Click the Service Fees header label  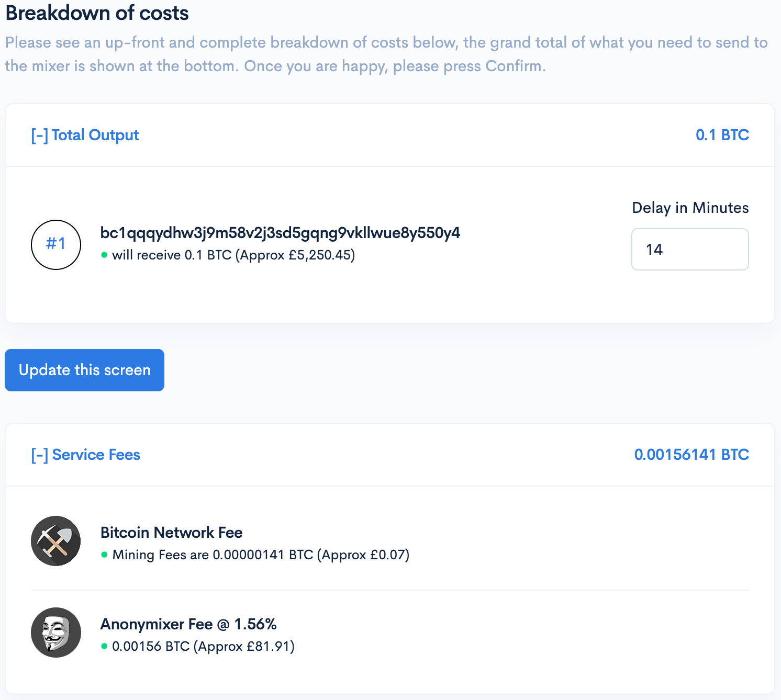[96, 455]
